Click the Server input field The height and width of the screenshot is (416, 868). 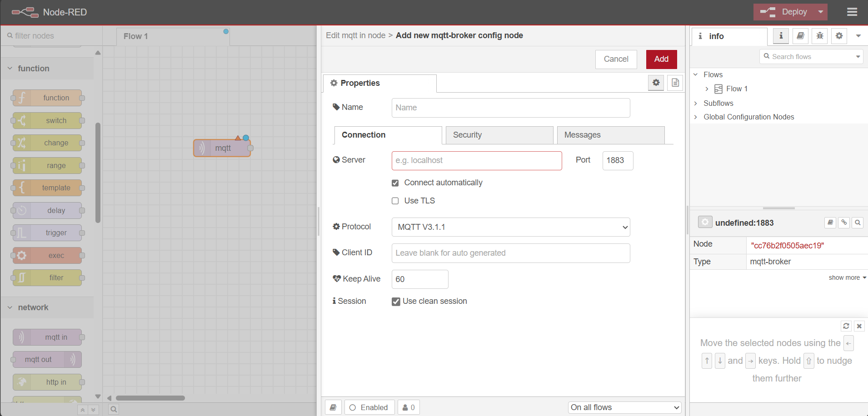coord(477,160)
